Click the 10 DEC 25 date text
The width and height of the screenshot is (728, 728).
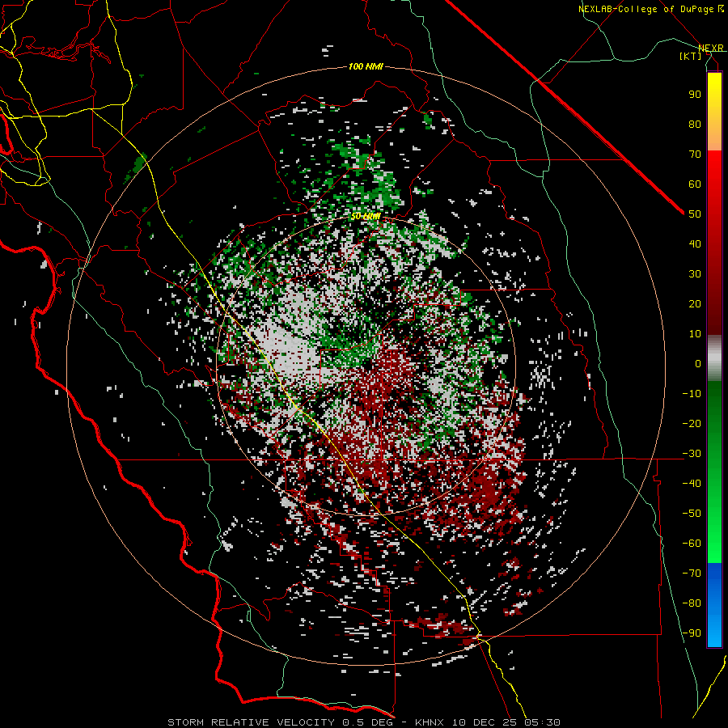click(x=485, y=722)
